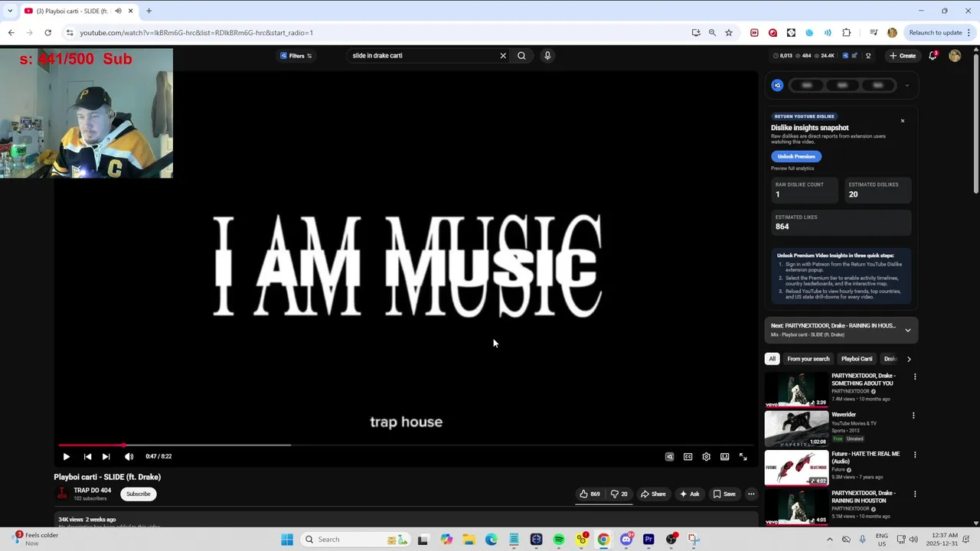
Task: Toggle closed captions in player
Action: click(x=688, y=457)
